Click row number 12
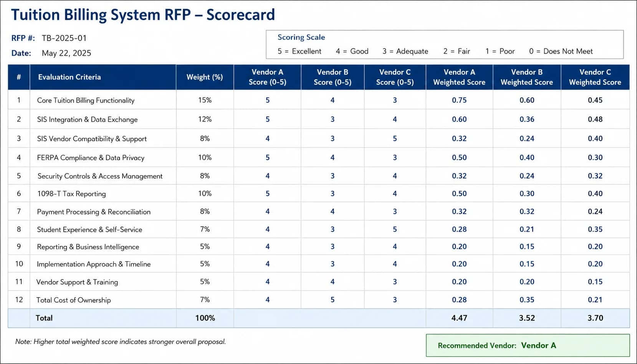The width and height of the screenshot is (637, 364). point(19,299)
